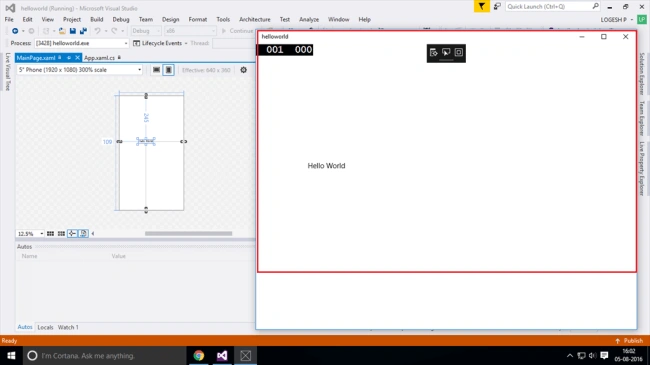Open the Solution Explorer side tab
This screenshot has height=365, width=650.
click(642, 74)
